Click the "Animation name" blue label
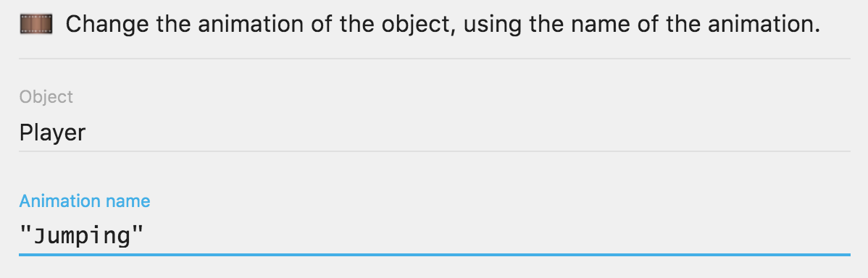This screenshot has width=868, height=278. (x=85, y=201)
